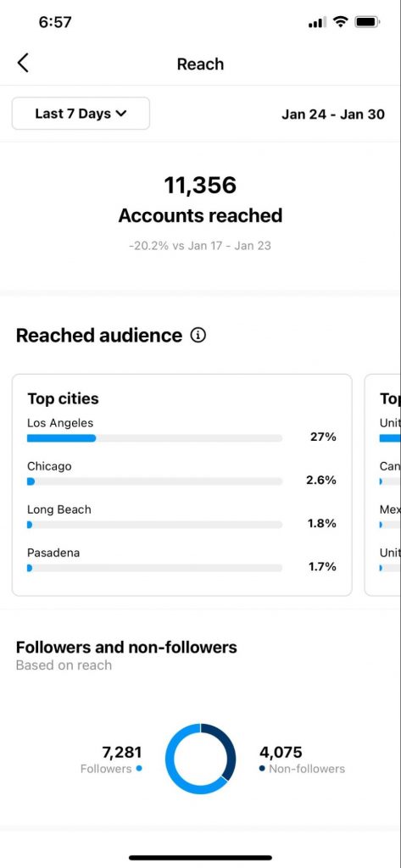Viewport: 401px width, 868px height.
Task: Tap the Wi-Fi status icon
Action: [341, 22]
